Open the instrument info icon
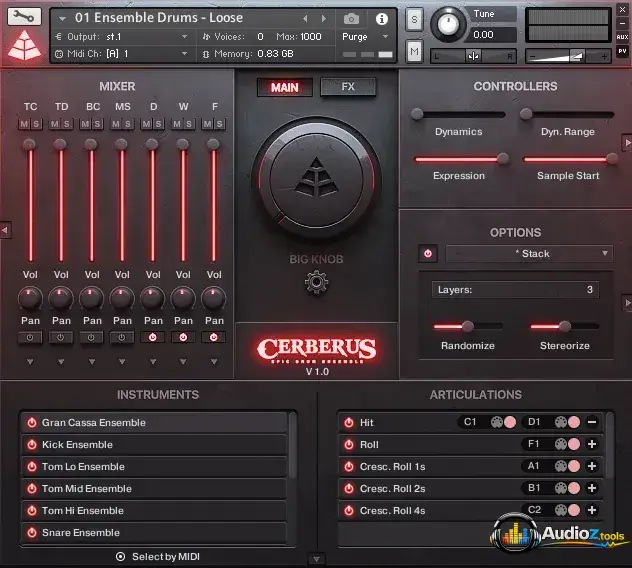The height and width of the screenshot is (568, 632). [381, 19]
